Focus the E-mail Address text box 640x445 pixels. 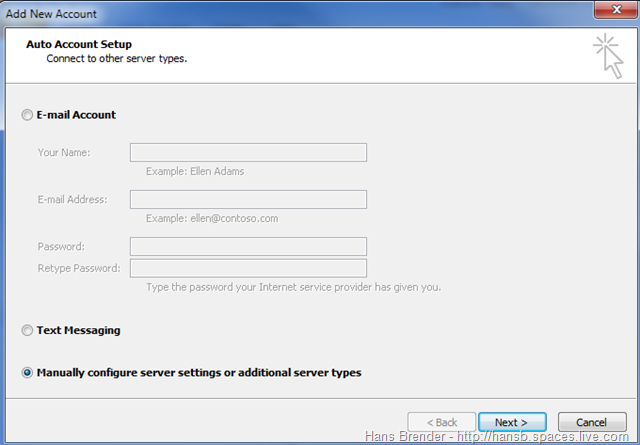[248, 200]
